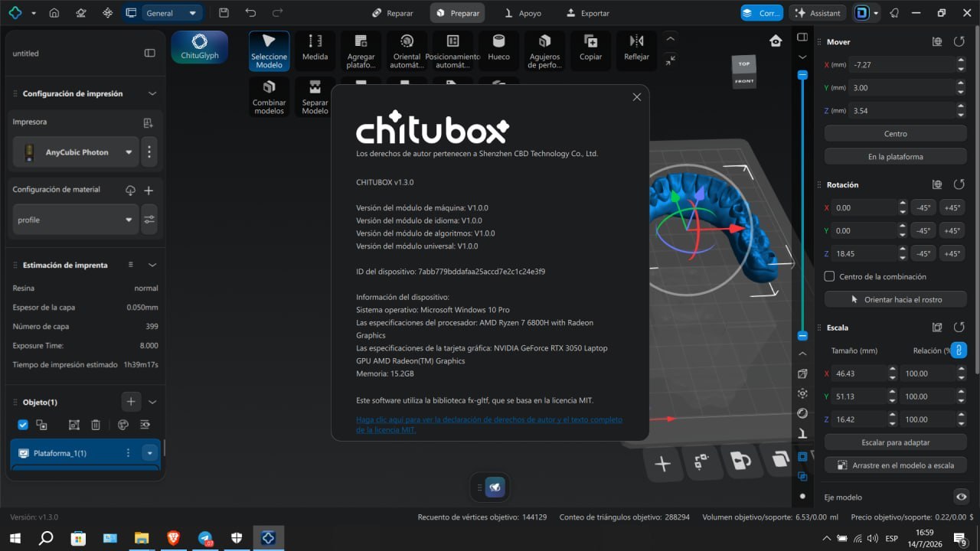Switch to the Preparar tab

coord(456,13)
